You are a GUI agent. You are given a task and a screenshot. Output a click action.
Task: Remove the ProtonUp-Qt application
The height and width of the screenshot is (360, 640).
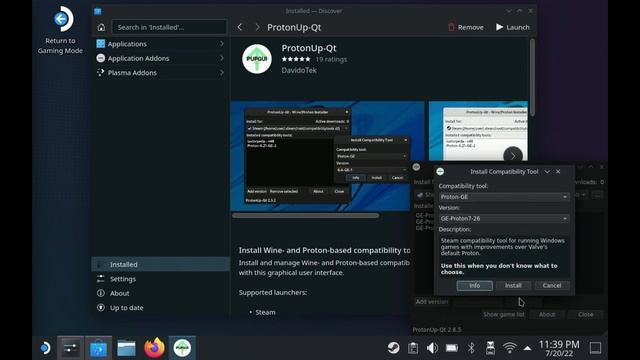(466, 27)
